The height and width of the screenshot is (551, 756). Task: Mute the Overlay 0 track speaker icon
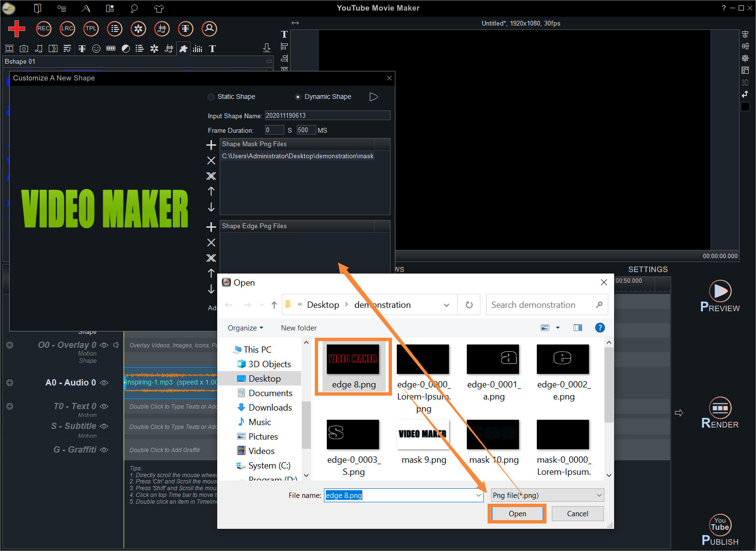(x=116, y=345)
